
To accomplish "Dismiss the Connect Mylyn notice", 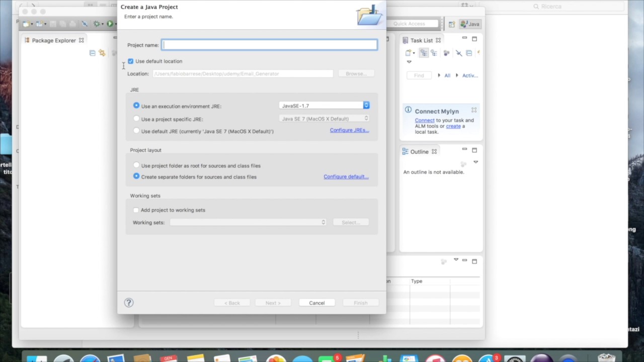I will click(474, 110).
